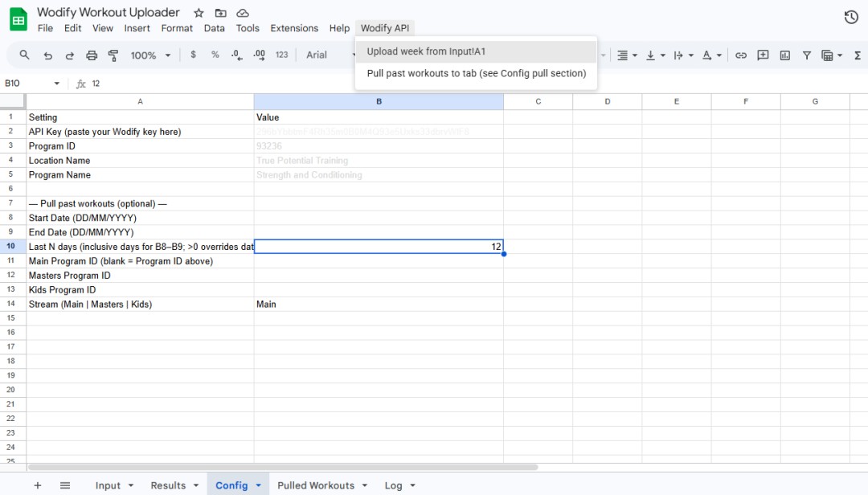Open the Tools menu
868x495 pixels.
point(248,28)
